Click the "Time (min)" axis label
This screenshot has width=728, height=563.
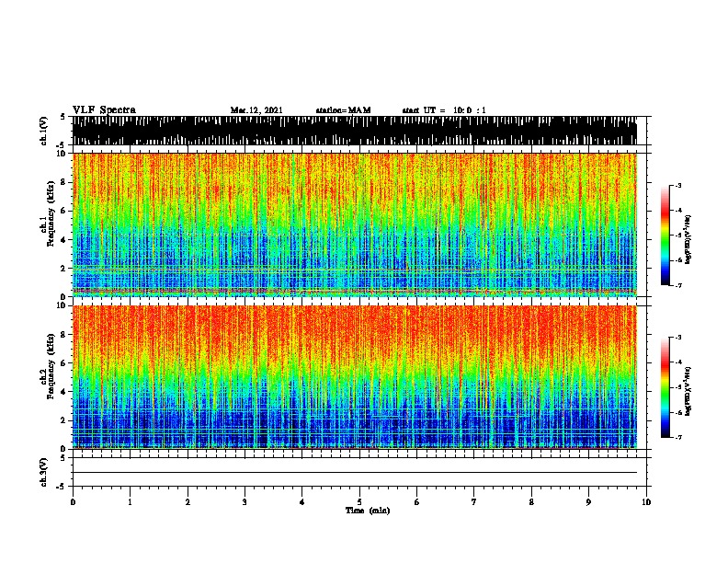[x=368, y=511]
